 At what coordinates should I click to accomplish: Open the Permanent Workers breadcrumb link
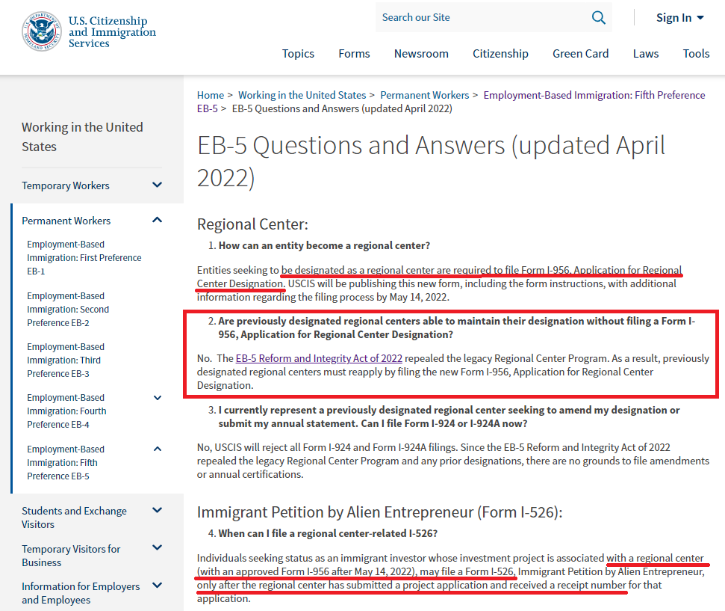(x=425, y=95)
